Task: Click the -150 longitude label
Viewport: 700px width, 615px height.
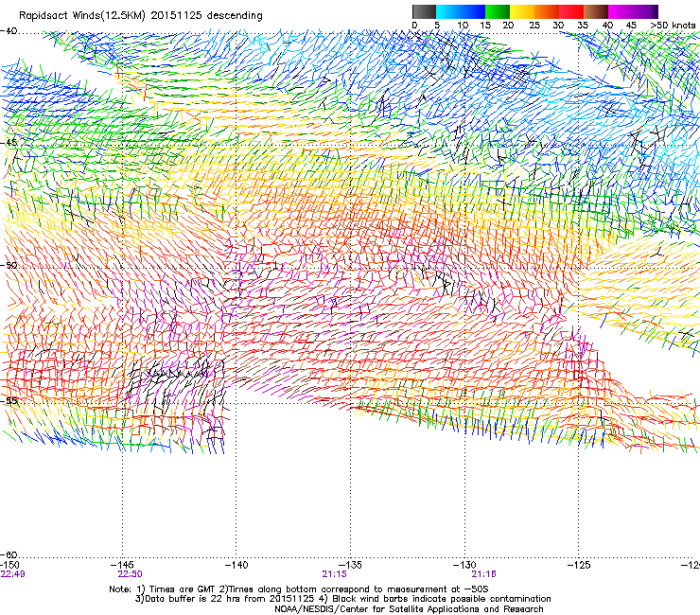Action: point(9,565)
